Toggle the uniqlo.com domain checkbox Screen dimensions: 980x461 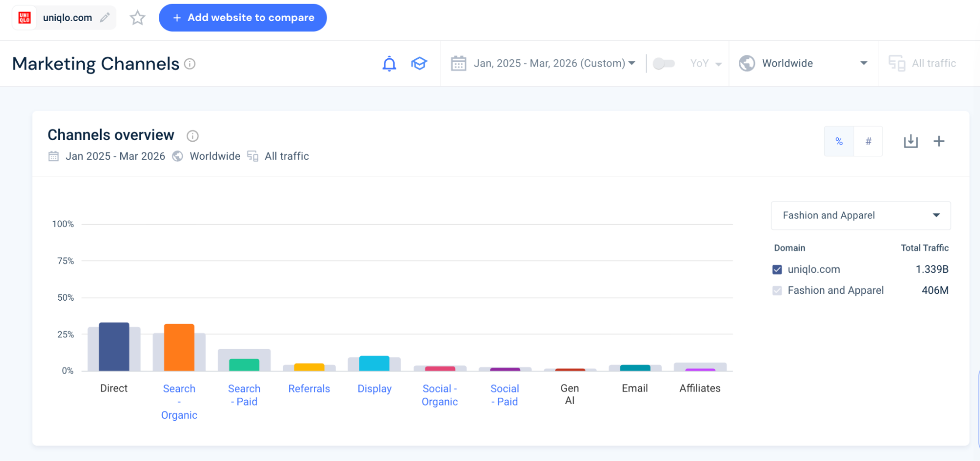(x=777, y=269)
